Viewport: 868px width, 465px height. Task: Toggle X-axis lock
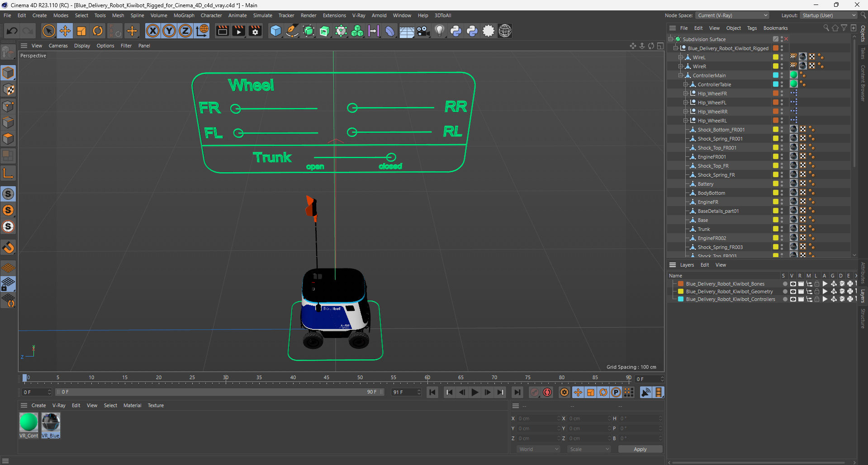pyautogui.click(x=153, y=31)
